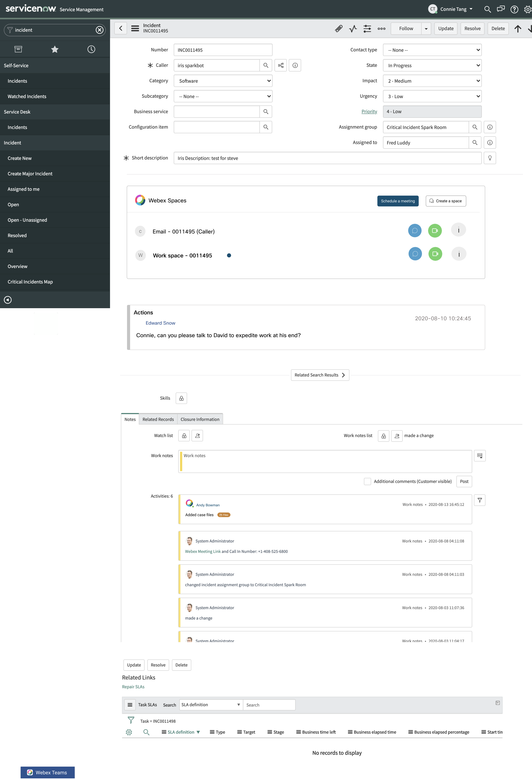Open Critical Incidents Map module
532x780 pixels.
[x=55, y=282]
